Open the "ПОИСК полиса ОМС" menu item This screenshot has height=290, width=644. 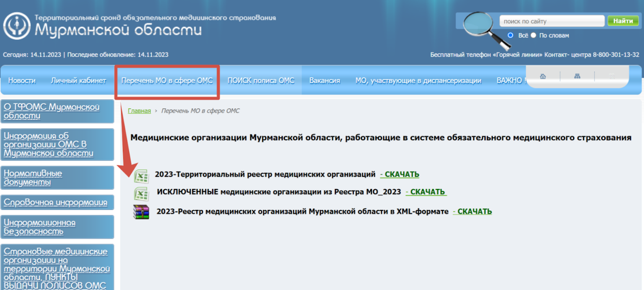point(261,81)
